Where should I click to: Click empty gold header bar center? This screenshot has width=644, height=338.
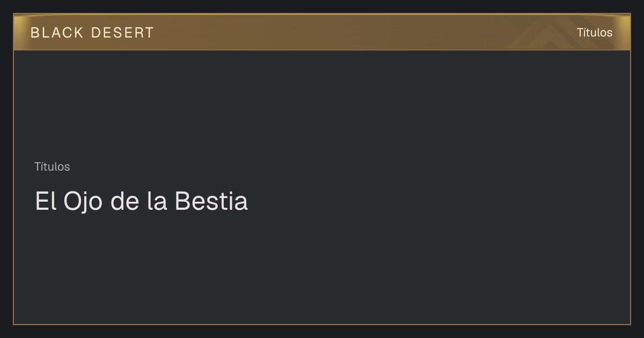point(322,32)
